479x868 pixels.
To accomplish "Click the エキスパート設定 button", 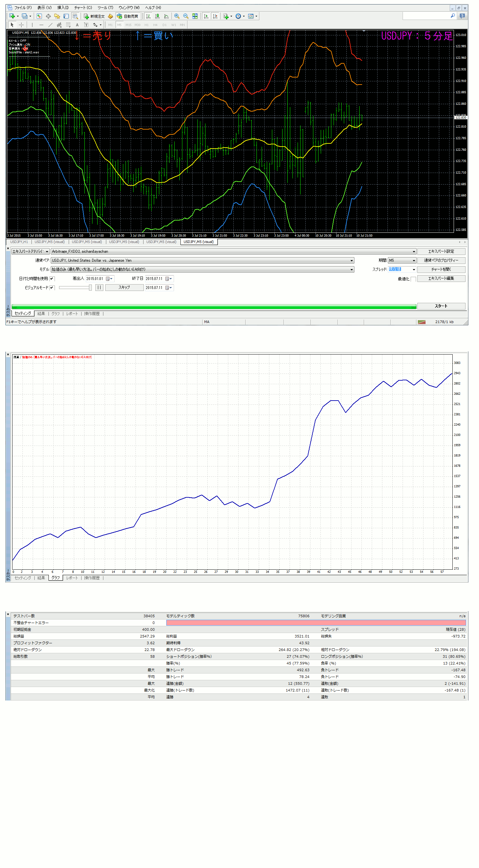I will click(441, 251).
